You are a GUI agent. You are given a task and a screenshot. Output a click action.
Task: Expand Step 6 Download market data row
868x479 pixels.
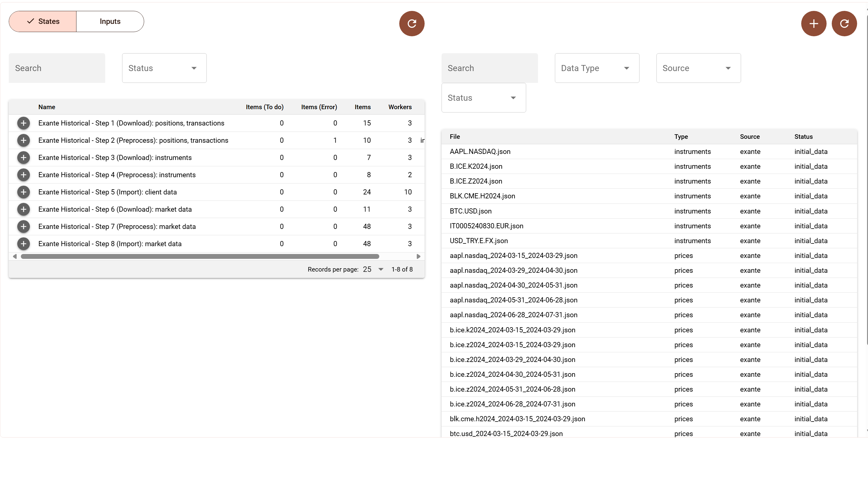[x=24, y=209]
